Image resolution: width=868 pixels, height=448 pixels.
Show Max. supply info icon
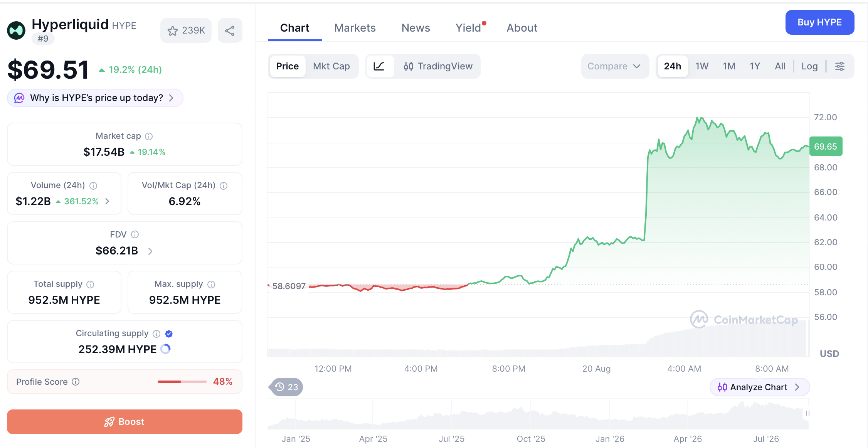click(x=211, y=284)
